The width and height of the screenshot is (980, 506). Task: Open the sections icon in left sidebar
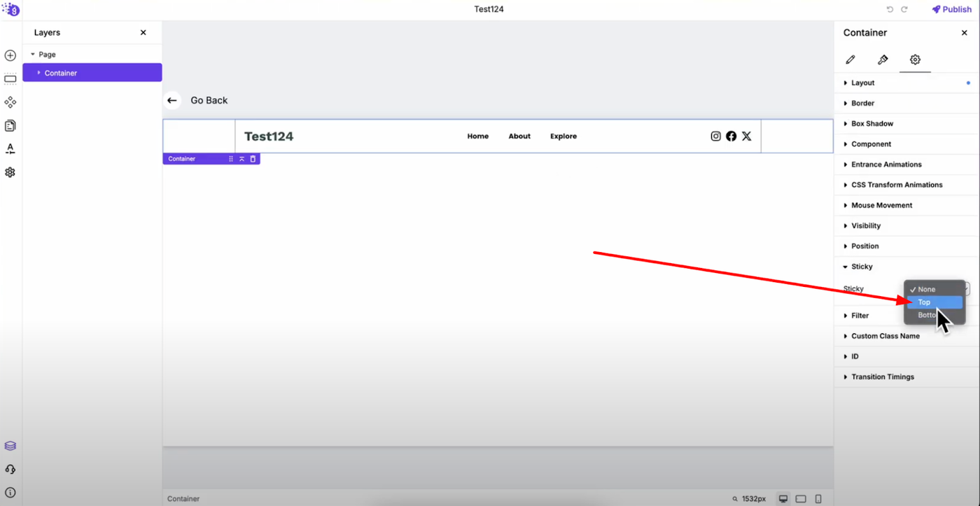(10, 78)
